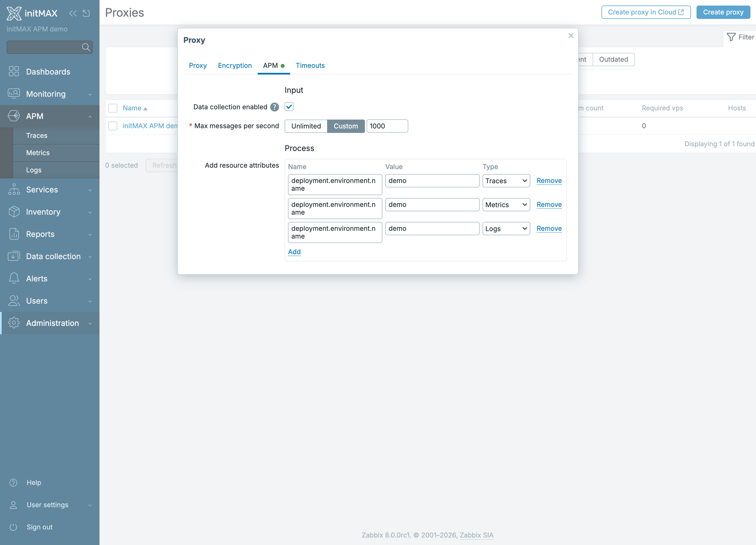This screenshot has width=756, height=545.
Task: Open the Metrics type dropdown
Action: point(506,205)
